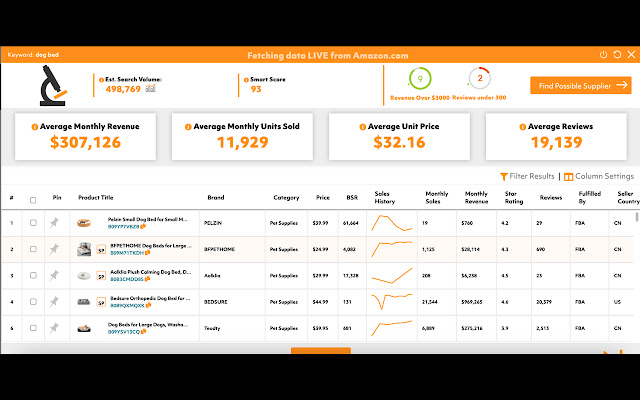Click the Brand column header
This screenshot has width=640, height=400.
click(216, 198)
